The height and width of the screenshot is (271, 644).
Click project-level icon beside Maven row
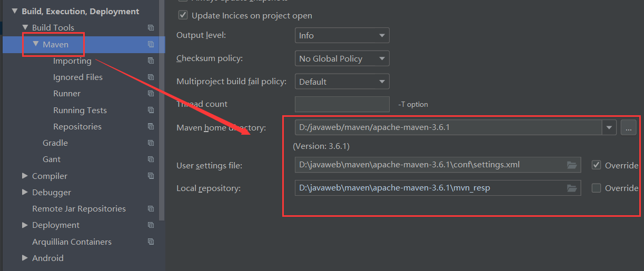click(151, 45)
